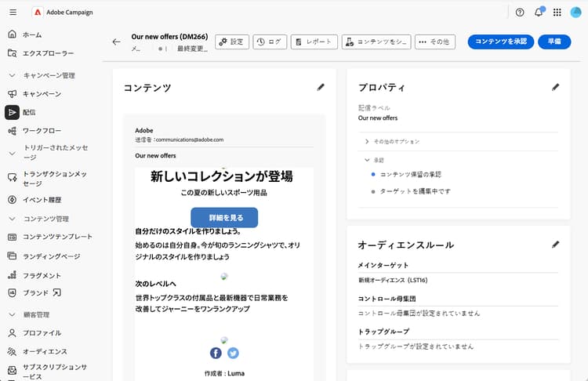Click トラップグループが設定されていません text
Viewport: 588px width, 381px height.
coord(416,347)
